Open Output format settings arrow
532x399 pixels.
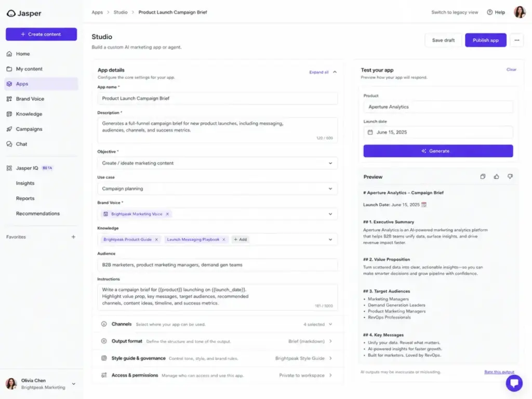pyautogui.click(x=330, y=341)
